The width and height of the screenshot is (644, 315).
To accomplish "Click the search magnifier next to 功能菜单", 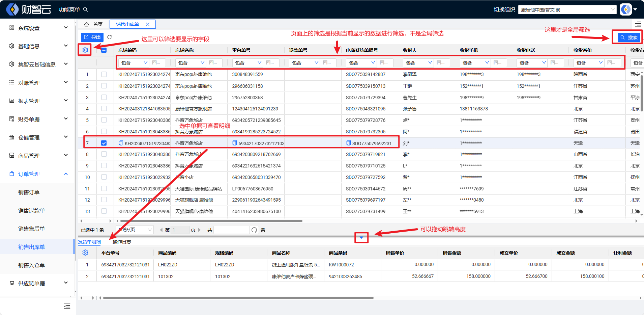I will 86,9.
